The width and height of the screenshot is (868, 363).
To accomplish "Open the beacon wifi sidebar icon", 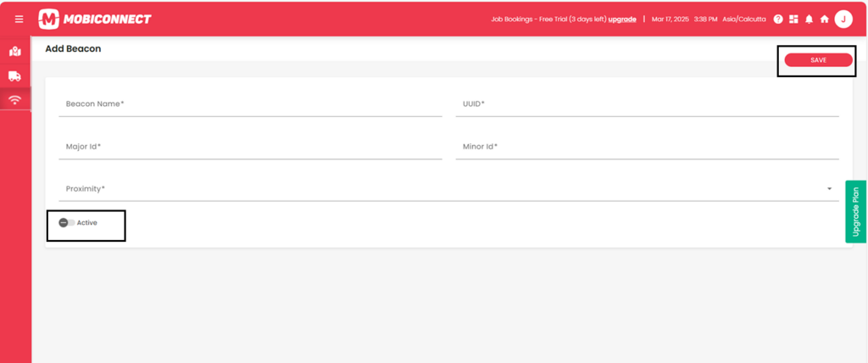I will tap(15, 100).
